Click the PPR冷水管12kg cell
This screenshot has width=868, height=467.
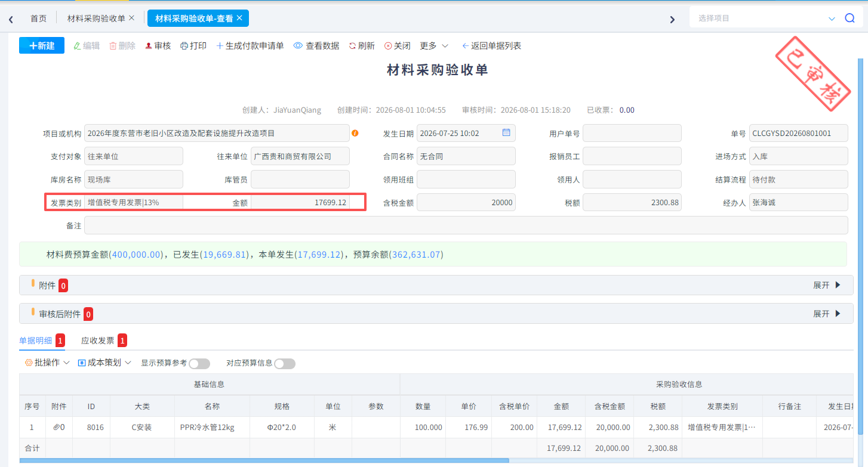pyautogui.click(x=212, y=428)
